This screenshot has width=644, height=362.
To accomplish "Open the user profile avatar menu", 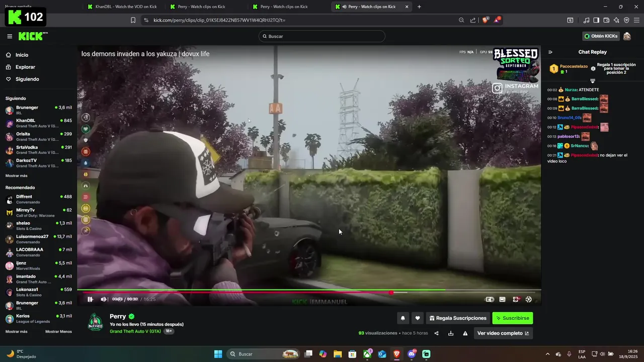I will click(627, 36).
